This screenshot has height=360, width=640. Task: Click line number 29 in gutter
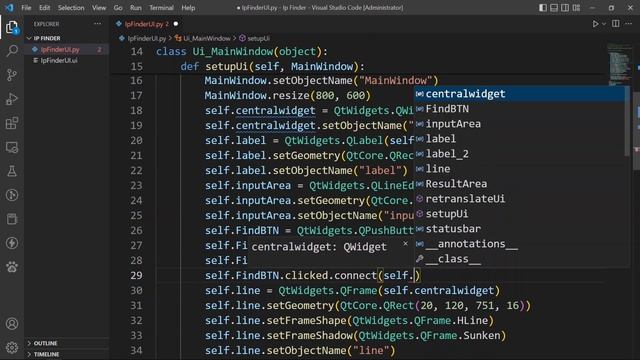(137, 276)
